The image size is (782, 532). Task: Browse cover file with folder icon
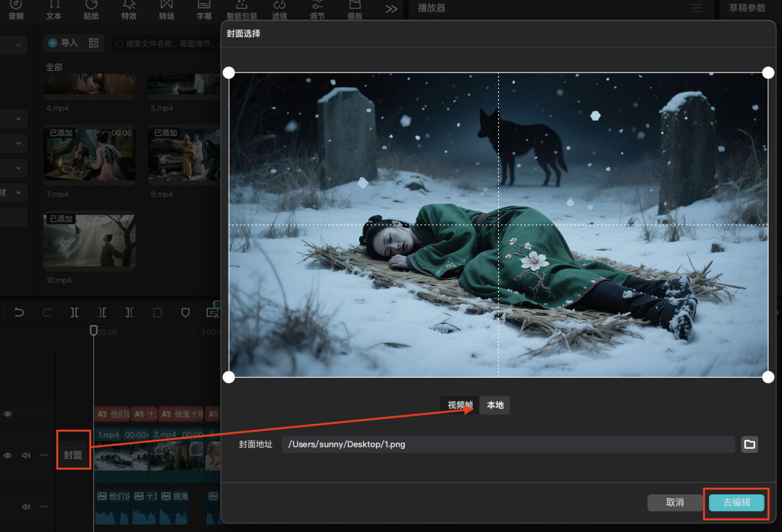749,444
